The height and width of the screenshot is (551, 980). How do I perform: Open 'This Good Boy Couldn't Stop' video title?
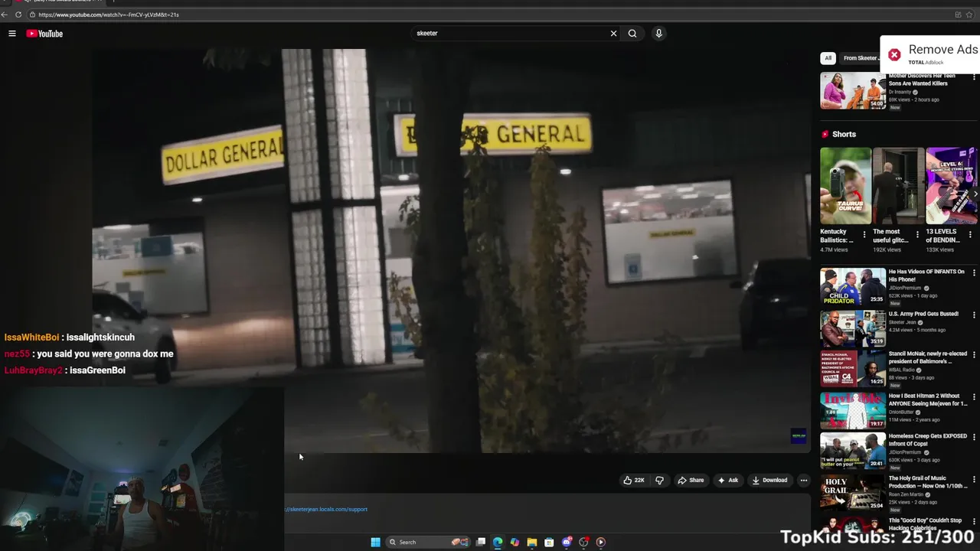coord(925,524)
